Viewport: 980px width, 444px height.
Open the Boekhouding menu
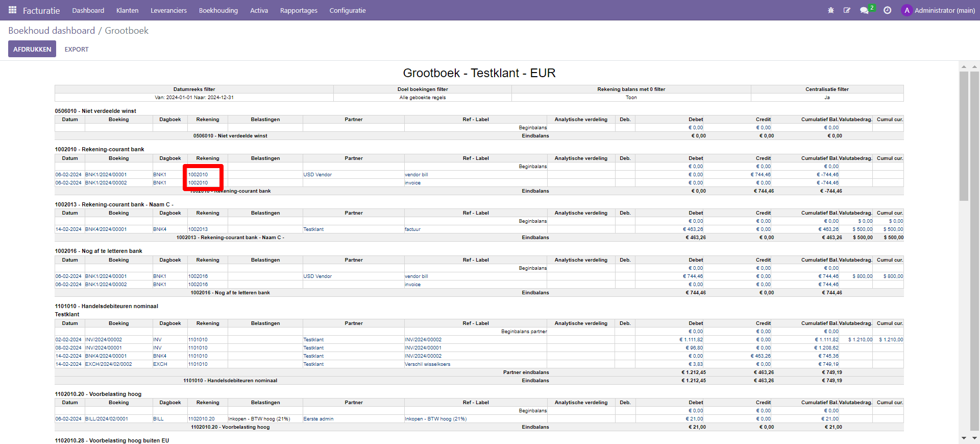tap(218, 10)
